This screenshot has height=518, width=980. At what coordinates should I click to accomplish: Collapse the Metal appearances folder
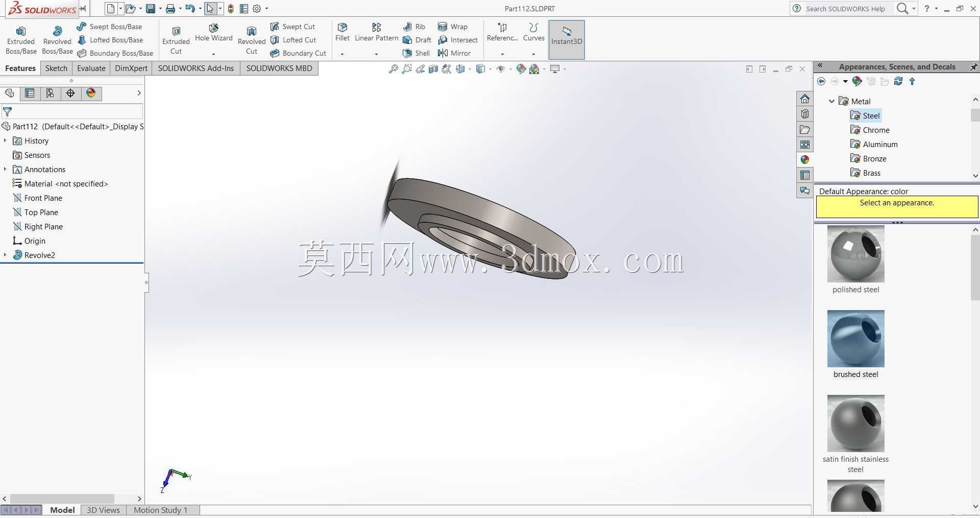tap(831, 101)
